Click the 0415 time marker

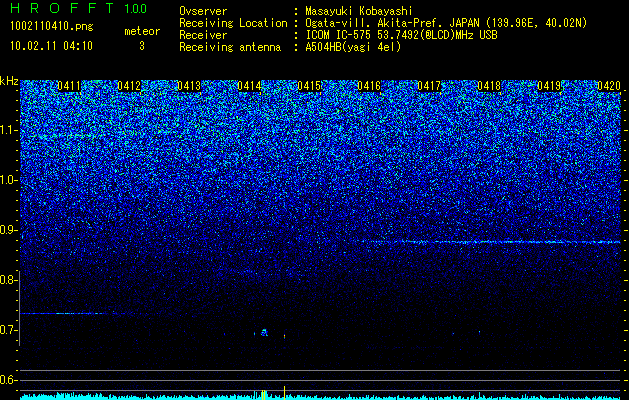[x=309, y=86]
